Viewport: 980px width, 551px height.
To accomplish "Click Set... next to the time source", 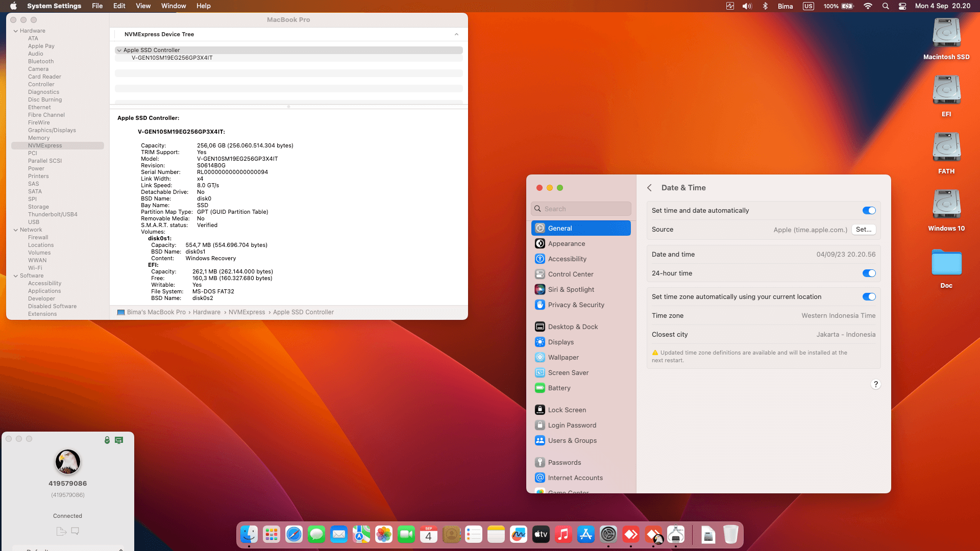I will (863, 230).
